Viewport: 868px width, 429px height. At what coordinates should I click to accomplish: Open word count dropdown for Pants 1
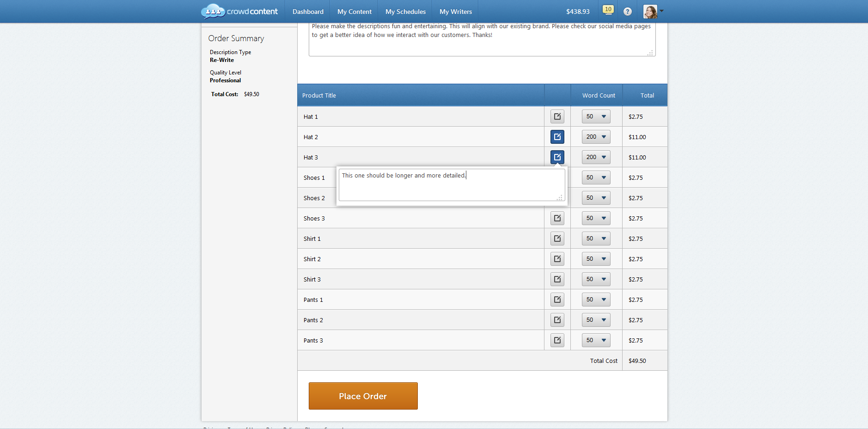tap(596, 300)
